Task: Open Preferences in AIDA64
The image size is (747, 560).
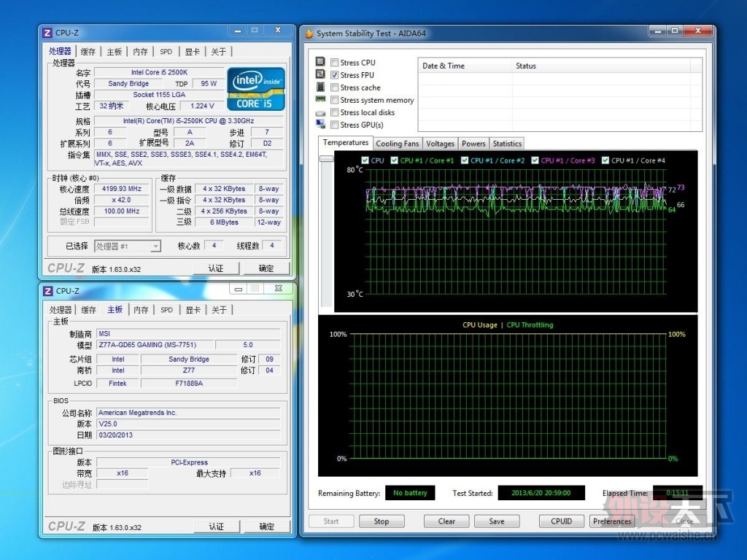Action: pyautogui.click(x=612, y=521)
